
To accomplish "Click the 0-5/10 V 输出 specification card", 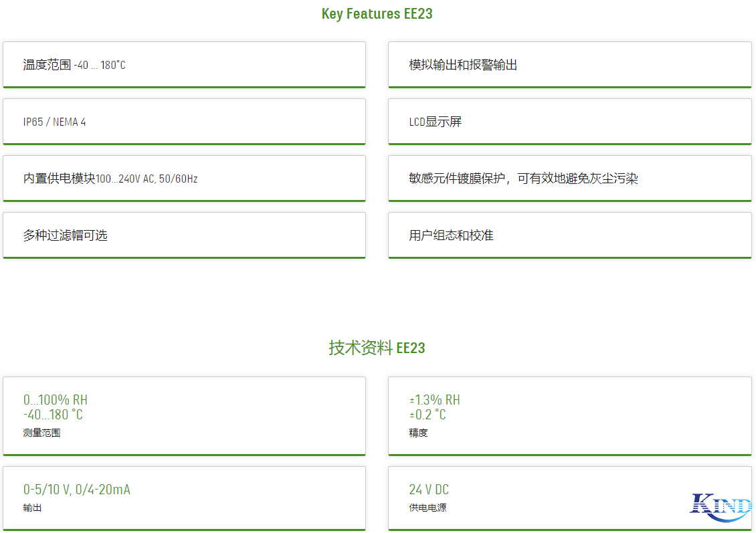I will [x=185, y=498].
